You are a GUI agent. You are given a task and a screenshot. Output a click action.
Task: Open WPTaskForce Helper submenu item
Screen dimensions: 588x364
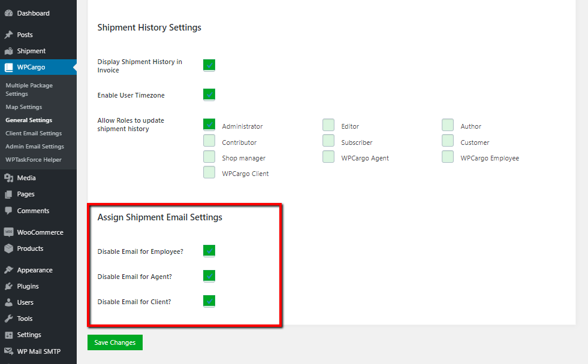pos(34,159)
